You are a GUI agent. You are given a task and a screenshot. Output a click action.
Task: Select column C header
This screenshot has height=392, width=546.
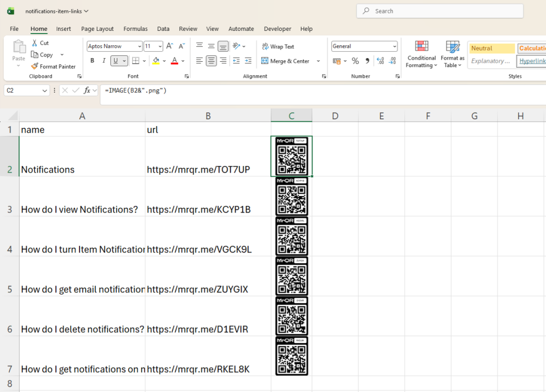(292, 116)
